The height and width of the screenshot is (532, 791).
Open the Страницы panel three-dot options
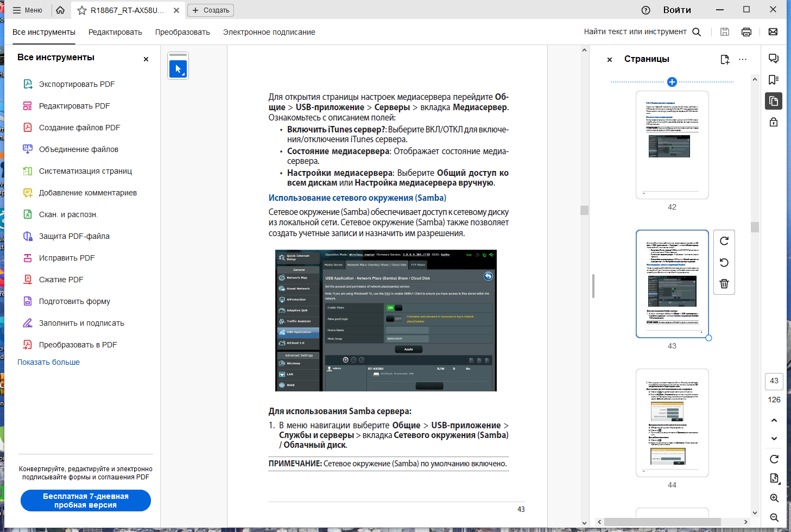click(743, 59)
